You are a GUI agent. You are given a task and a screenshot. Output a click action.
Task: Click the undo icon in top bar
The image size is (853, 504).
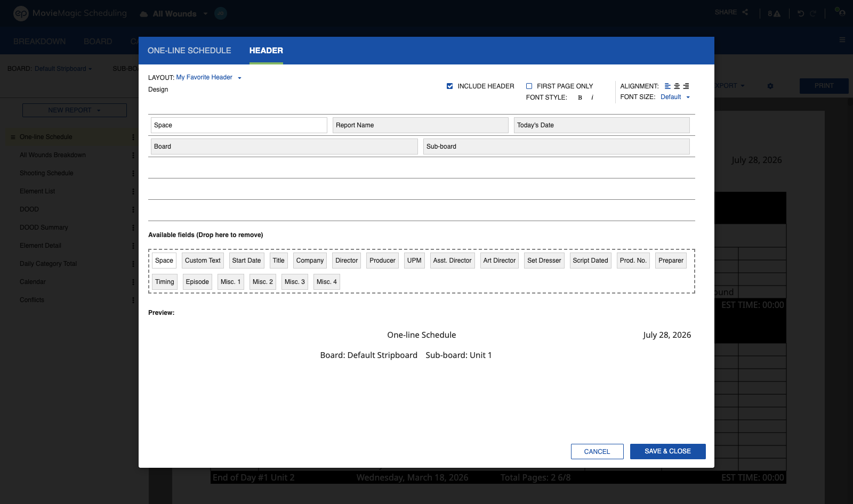coord(801,13)
